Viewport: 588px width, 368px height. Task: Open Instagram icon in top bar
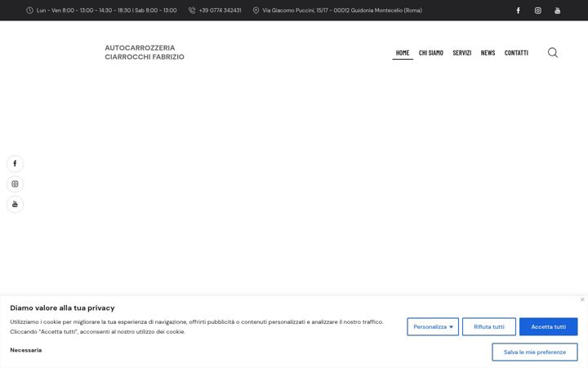pos(537,11)
